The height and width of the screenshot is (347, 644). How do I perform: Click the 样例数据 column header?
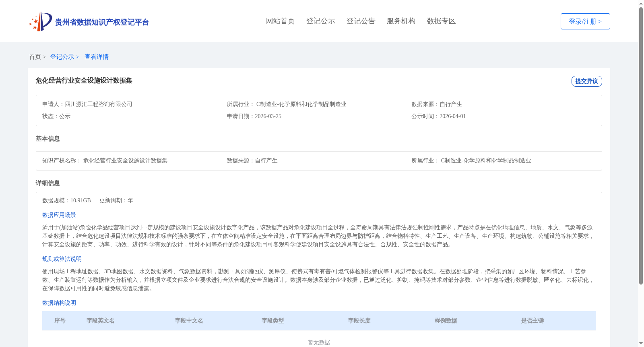pos(446,321)
